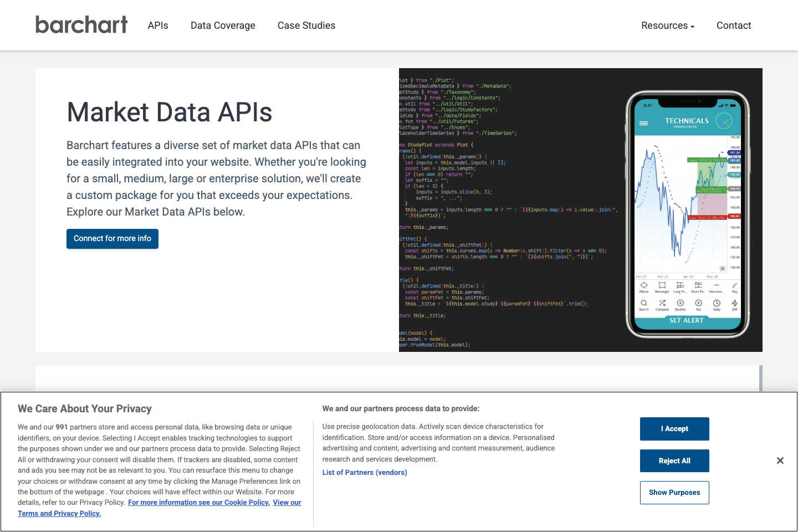This screenshot has width=798, height=532.
Task: Select the Ray drawing tool
Action: [735, 285]
